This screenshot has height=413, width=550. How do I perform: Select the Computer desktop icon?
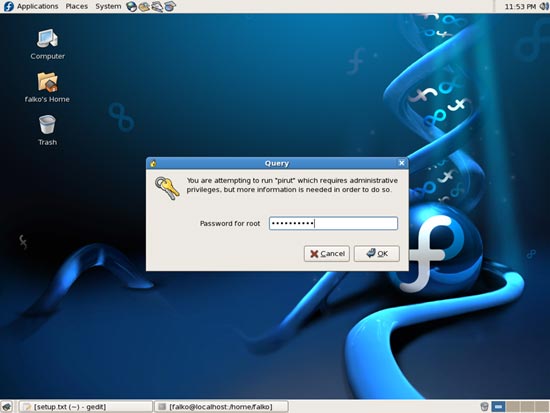coord(47,45)
